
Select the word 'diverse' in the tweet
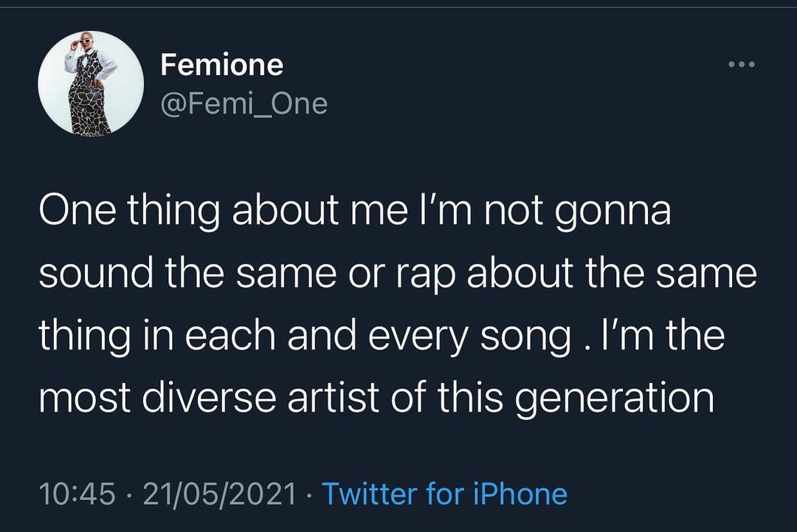(x=210, y=398)
